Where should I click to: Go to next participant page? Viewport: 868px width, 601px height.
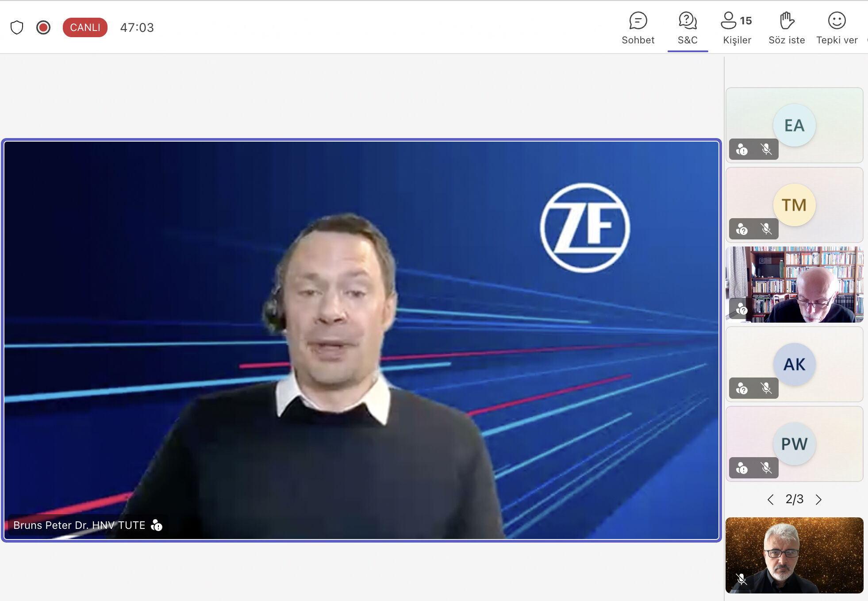click(818, 500)
